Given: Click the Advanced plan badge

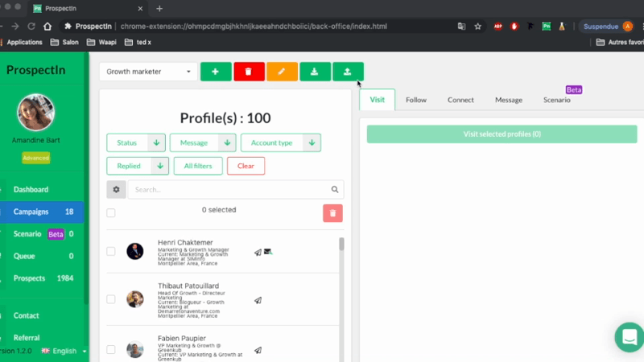Looking at the screenshot, I should tap(35, 158).
